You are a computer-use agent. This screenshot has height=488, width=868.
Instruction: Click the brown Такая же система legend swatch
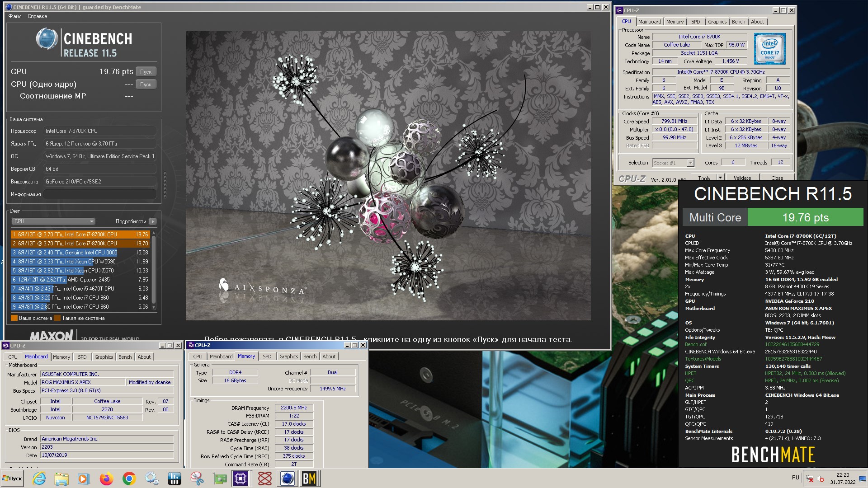(x=57, y=318)
